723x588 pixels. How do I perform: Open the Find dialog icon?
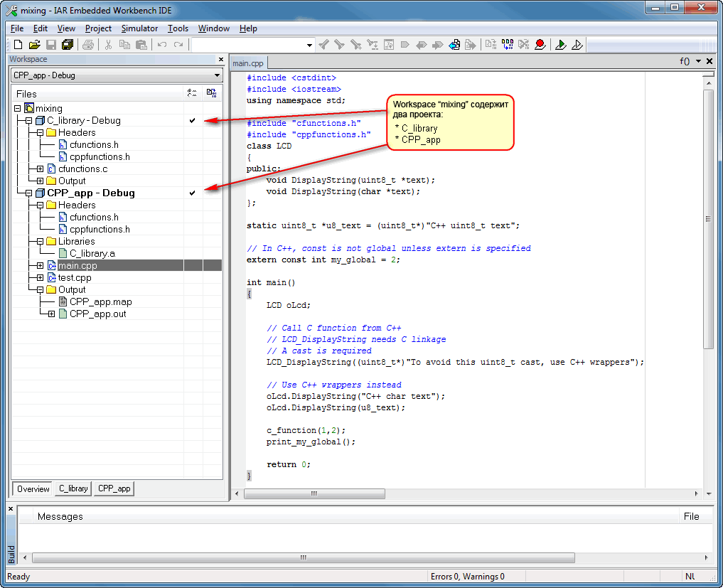(356, 45)
